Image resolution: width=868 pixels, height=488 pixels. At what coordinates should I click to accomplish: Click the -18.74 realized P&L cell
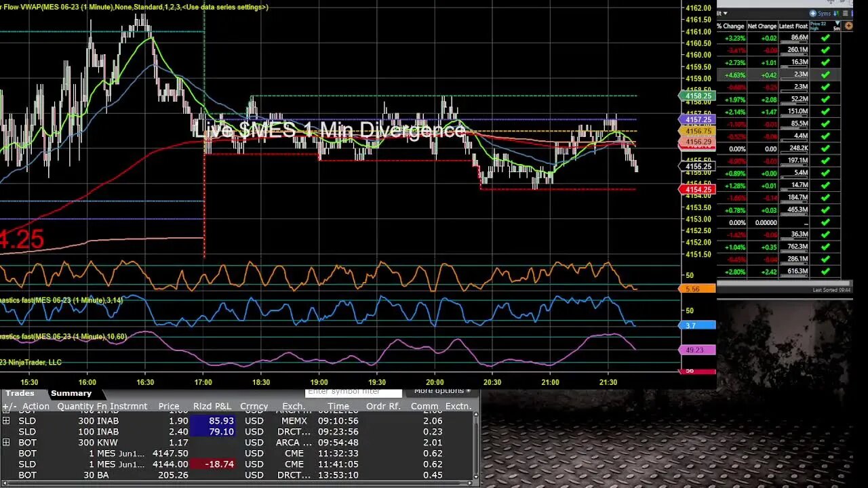click(x=213, y=464)
